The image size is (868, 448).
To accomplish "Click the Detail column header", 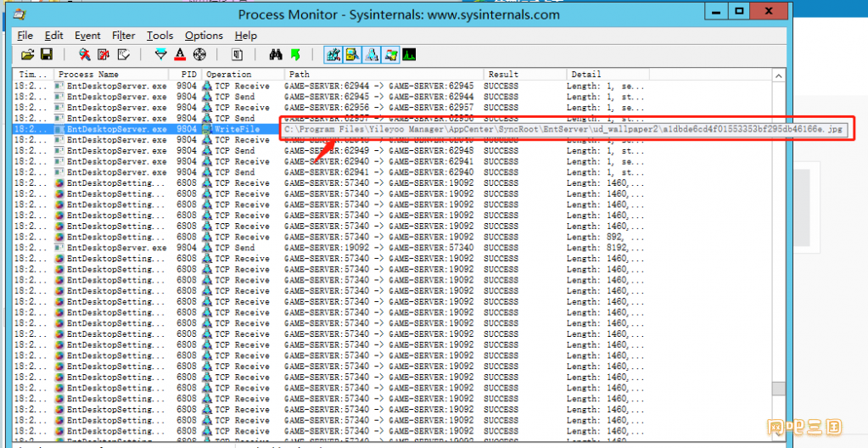I will click(x=608, y=74).
